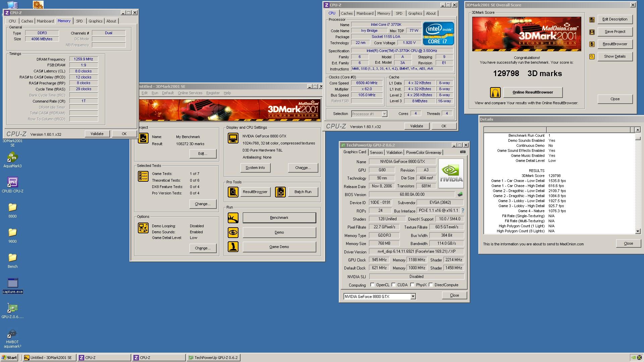This screenshot has width=644, height=362.
Task: Click the Game Demo joystick icon
Action: (233, 247)
